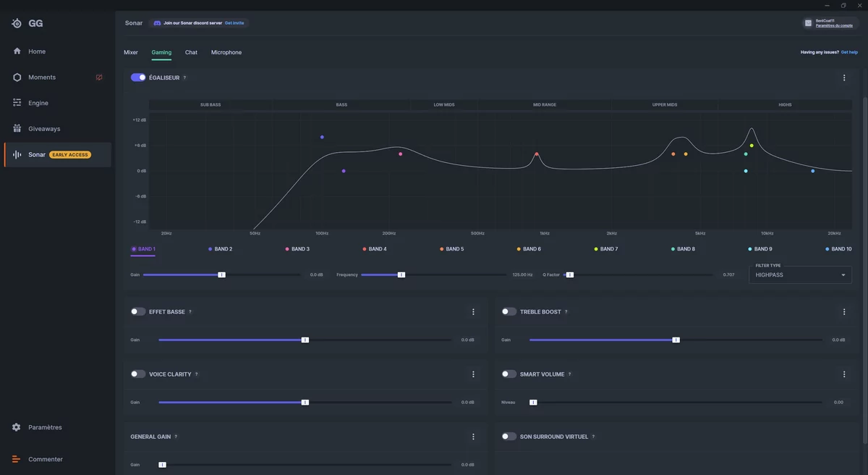Open VOICE CLARITY three-dot options menu

pos(473,374)
